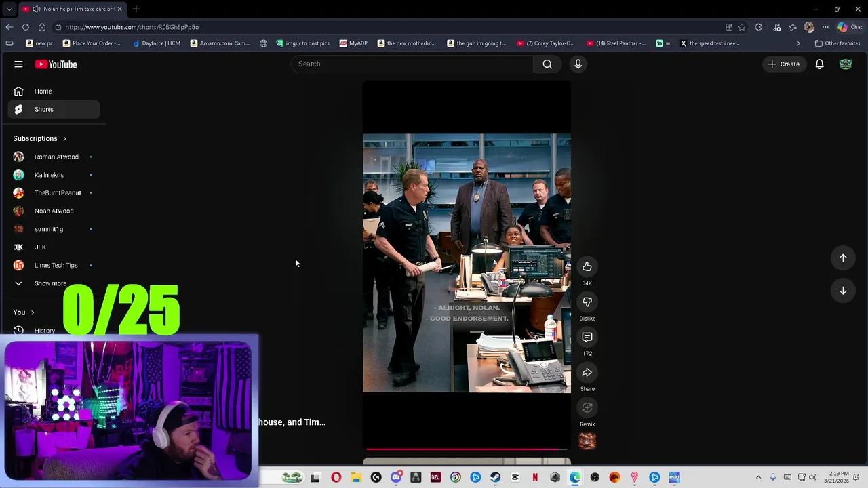Screen dimensions: 868x488
Task: Click in the YouTube search field
Action: pyautogui.click(x=412, y=64)
